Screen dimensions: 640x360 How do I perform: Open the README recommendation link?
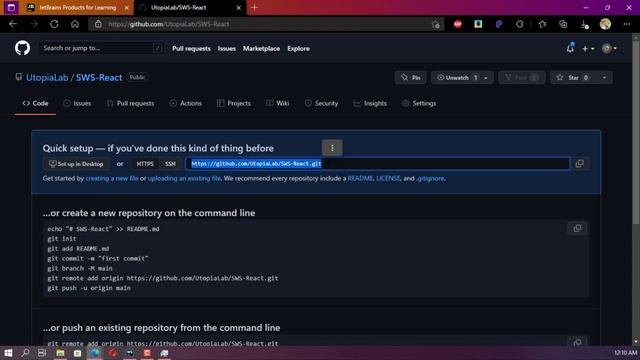(360, 178)
